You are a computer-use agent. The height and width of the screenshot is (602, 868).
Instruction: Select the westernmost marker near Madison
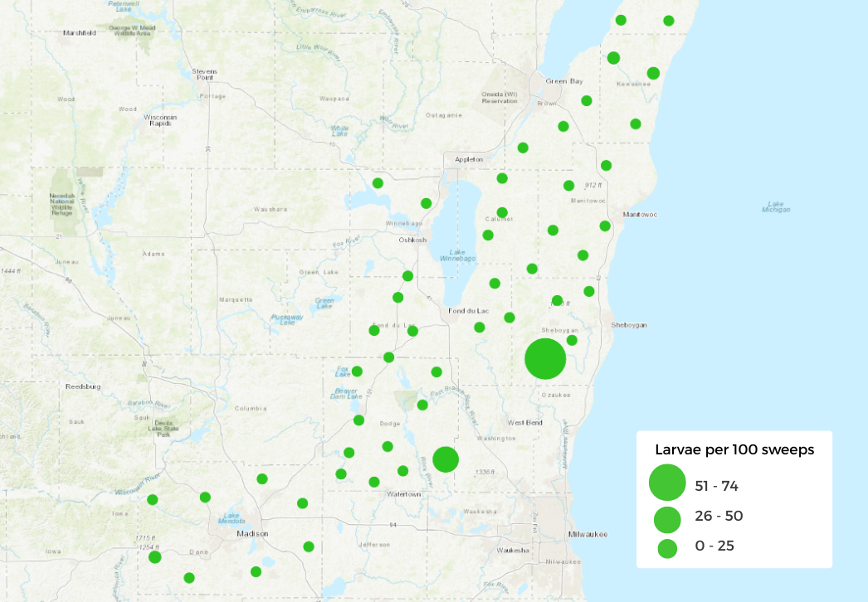(x=151, y=501)
